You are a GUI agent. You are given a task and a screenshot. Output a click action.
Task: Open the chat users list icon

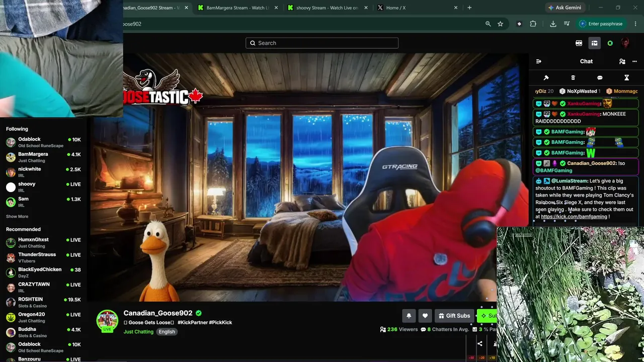pos(622,61)
